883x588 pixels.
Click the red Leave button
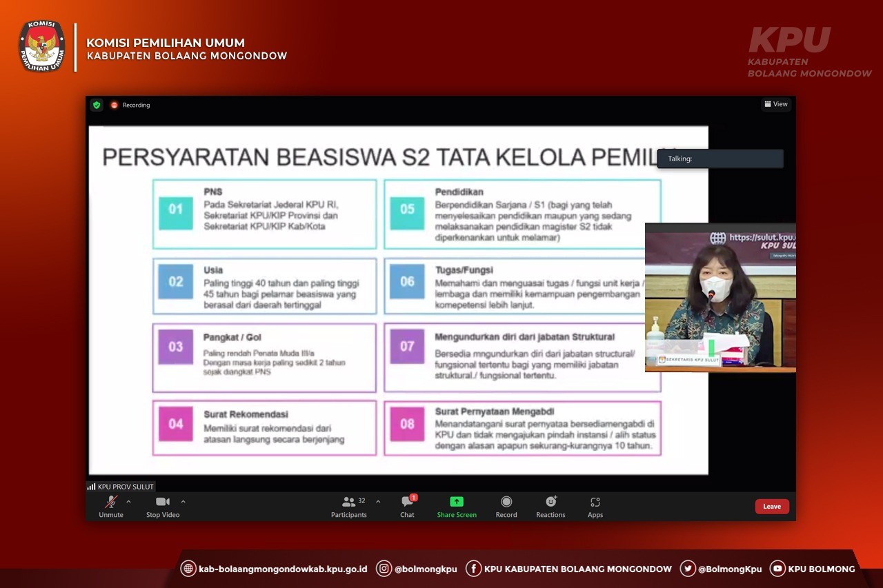pyautogui.click(x=772, y=507)
